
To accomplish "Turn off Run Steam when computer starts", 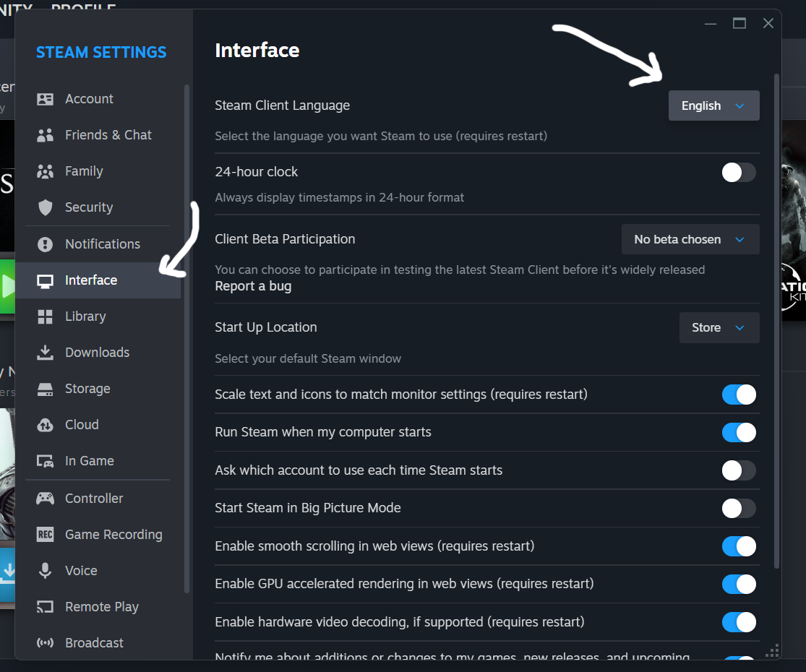I will [x=739, y=433].
